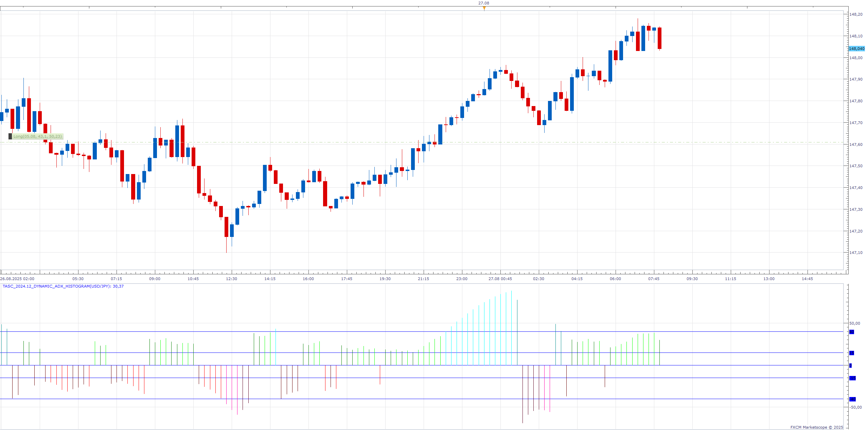Click the 27.08 00:45 time axis label

pos(500,279)
